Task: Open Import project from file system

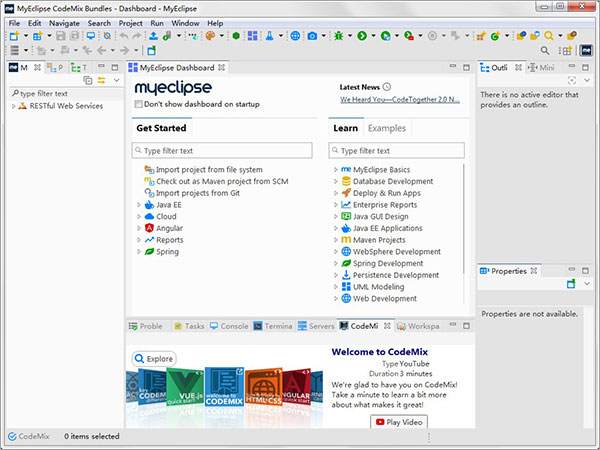Action: [208, 169]
